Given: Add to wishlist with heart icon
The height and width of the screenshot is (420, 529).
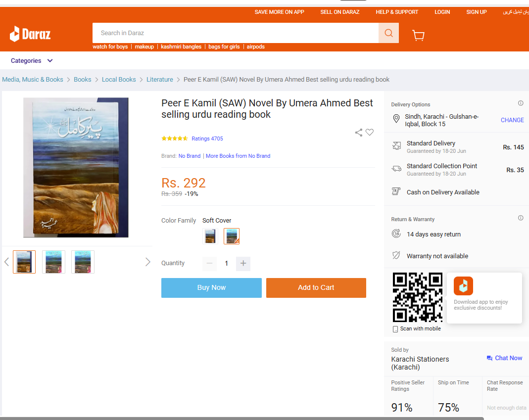Looking at the screenshot, I should point(370,132).
